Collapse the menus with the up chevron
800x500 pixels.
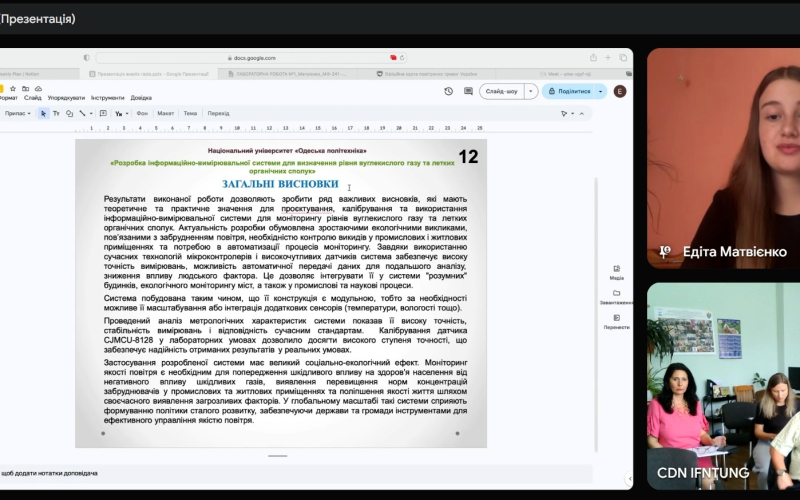click(582, 113)
